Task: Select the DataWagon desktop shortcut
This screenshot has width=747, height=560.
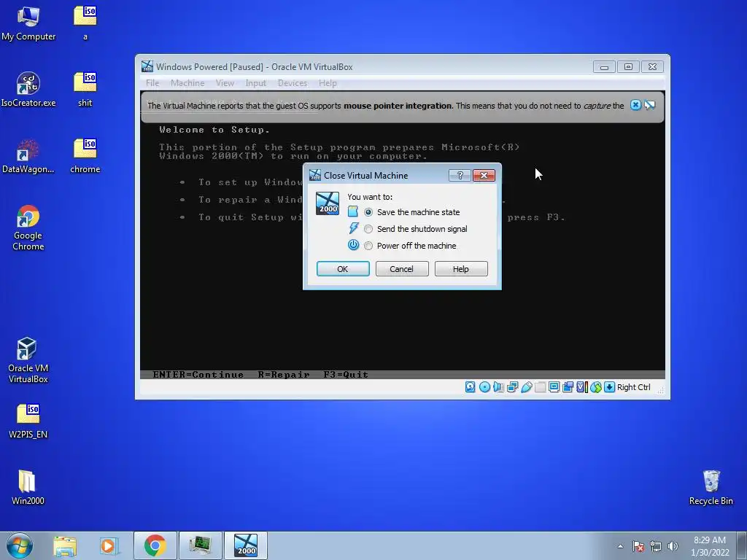Action: click(x=28, y=156)
